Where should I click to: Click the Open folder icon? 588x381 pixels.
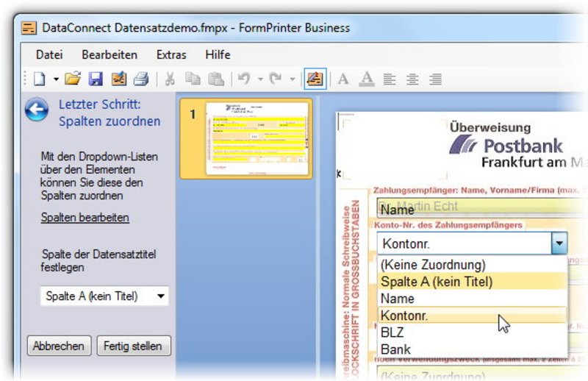[x=73, y=79]
